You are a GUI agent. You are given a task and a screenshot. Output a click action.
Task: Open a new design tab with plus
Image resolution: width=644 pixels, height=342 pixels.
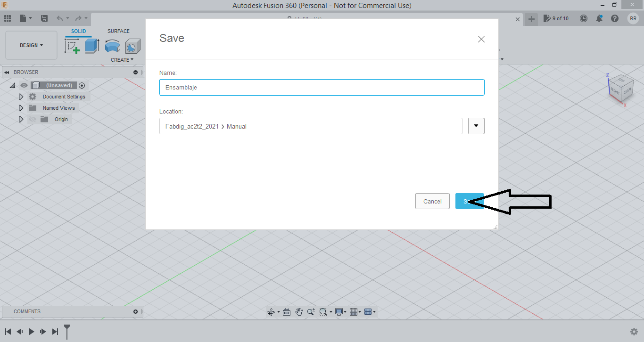coord(531,19)
